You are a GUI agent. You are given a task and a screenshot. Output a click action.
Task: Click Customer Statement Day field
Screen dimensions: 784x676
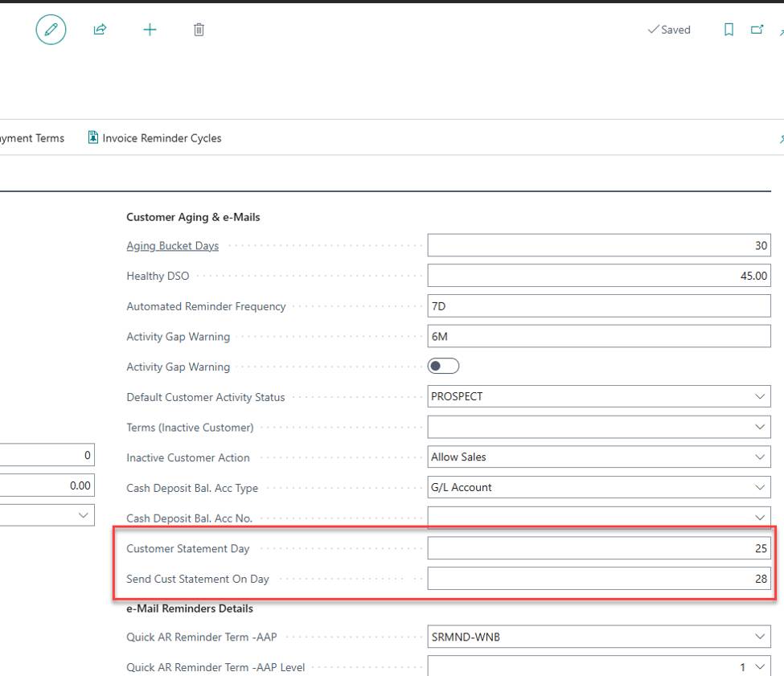pyautogui.click(x=599, y=548)
